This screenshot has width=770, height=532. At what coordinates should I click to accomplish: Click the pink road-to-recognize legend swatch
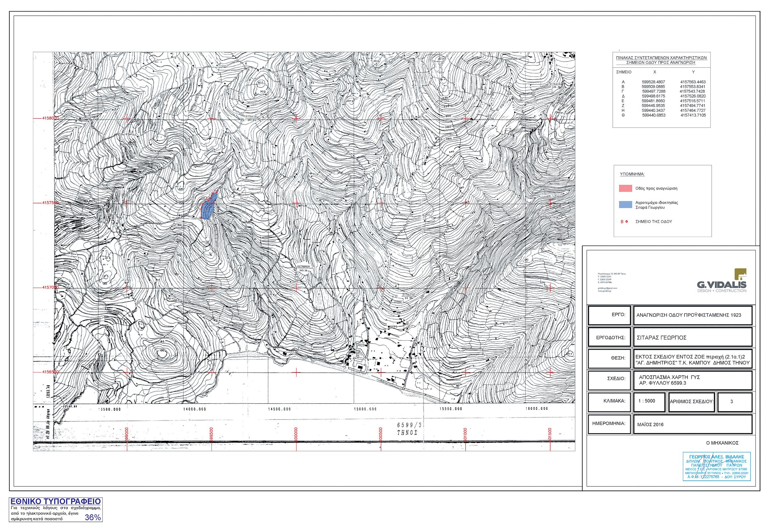626,188
